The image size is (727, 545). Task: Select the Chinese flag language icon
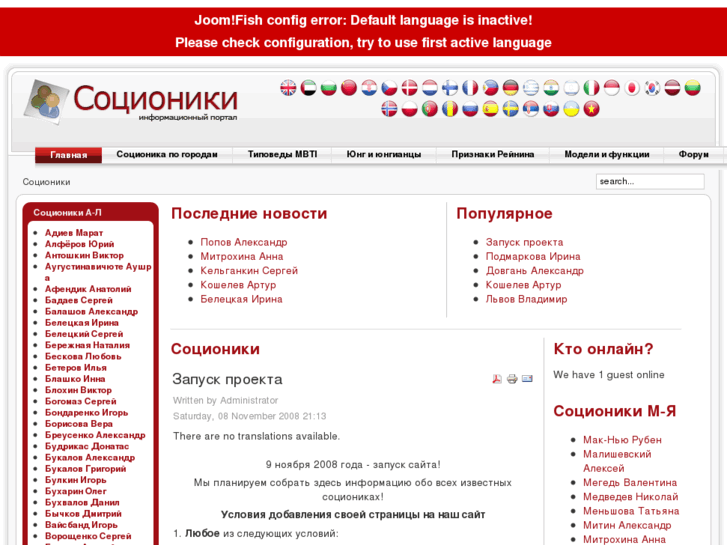[x=349, y=88]
